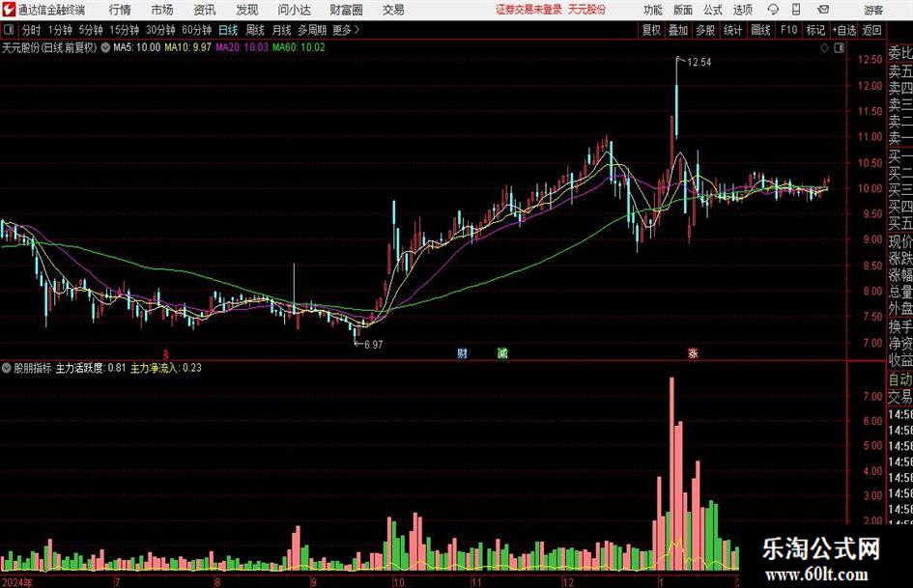Expand the dropdown next to 天元股份(日线 前复权)
The width and height of the screenshot is (913, 588).
(105, 47)
